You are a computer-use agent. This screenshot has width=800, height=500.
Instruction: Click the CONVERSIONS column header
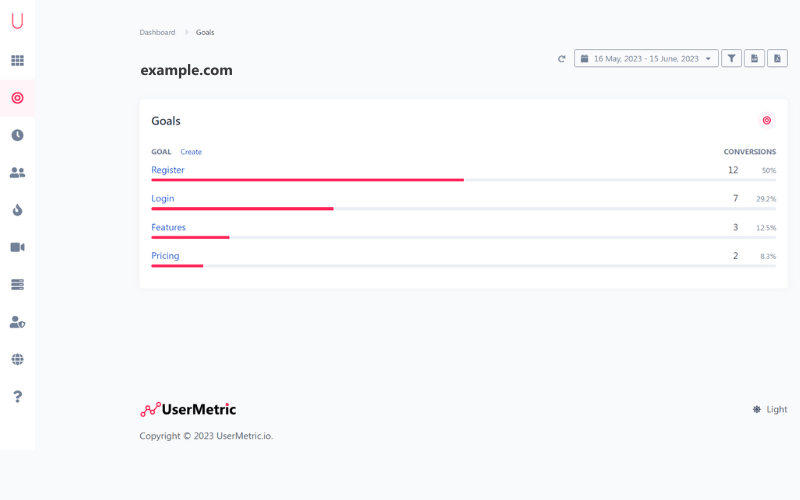pyautogui.click(x=749, y=152)
